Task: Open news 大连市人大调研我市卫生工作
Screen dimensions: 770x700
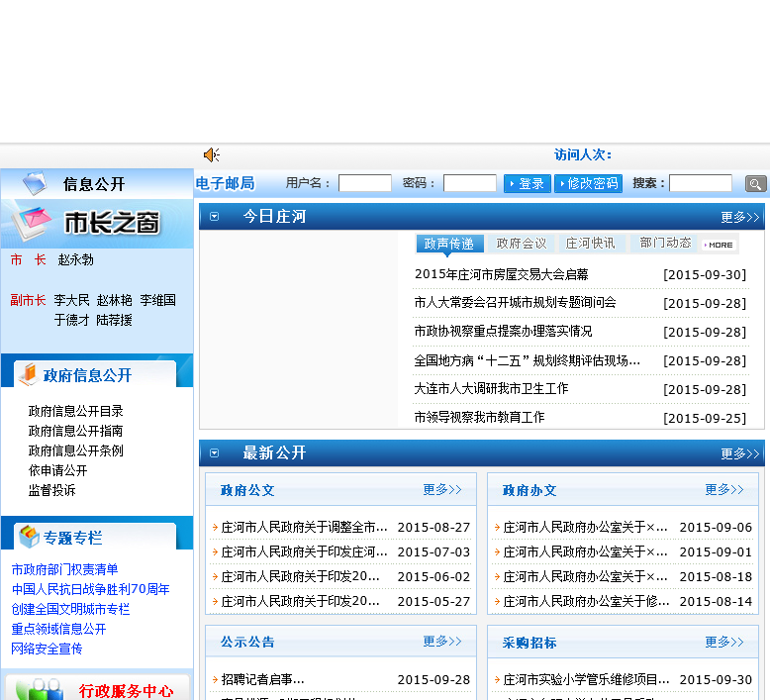Action: 492,388
